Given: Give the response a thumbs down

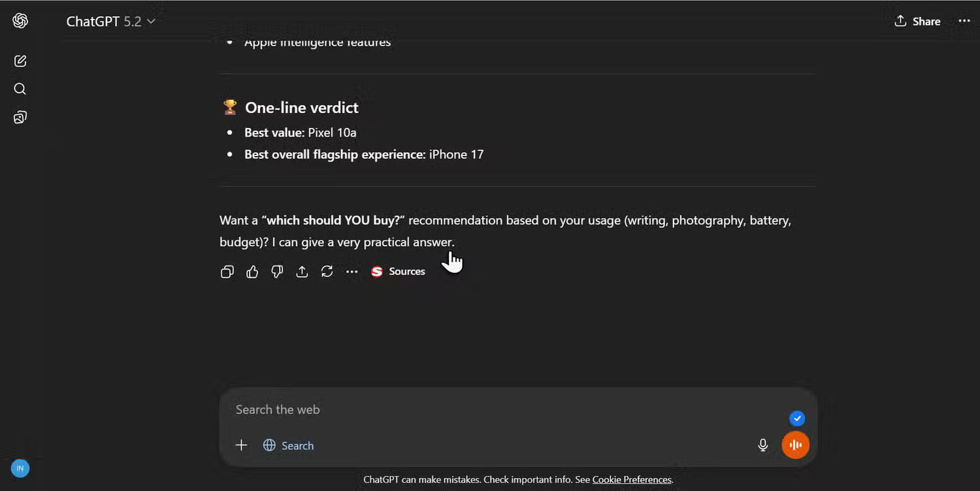Looking at the screenshot, I should point(277,272).
